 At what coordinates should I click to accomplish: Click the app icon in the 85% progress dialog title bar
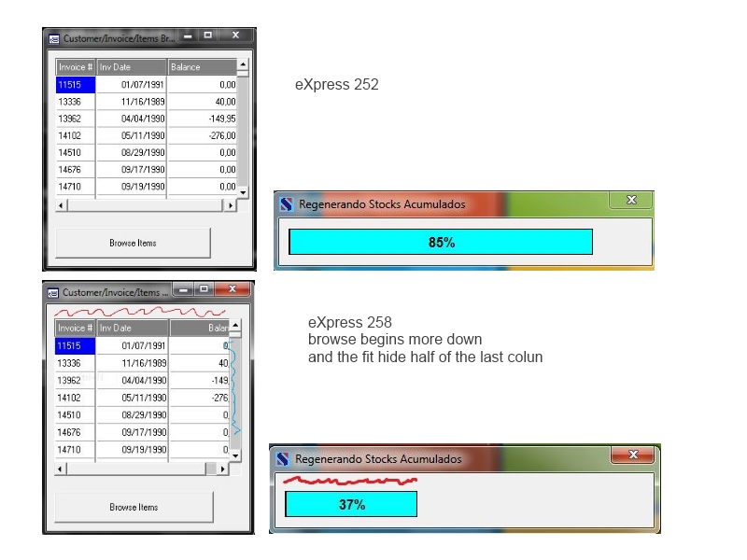click(287, 204)
